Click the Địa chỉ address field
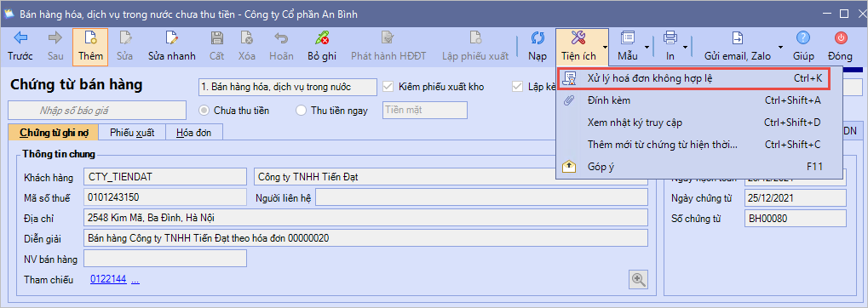868x308 pixels. pyautogui.click(x=365, y=217)
